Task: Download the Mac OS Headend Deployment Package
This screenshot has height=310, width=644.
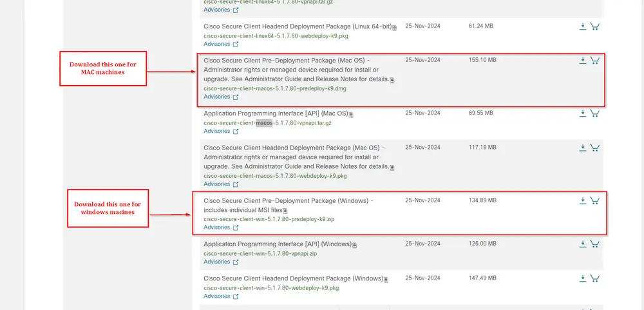Action: click(582, 148)
